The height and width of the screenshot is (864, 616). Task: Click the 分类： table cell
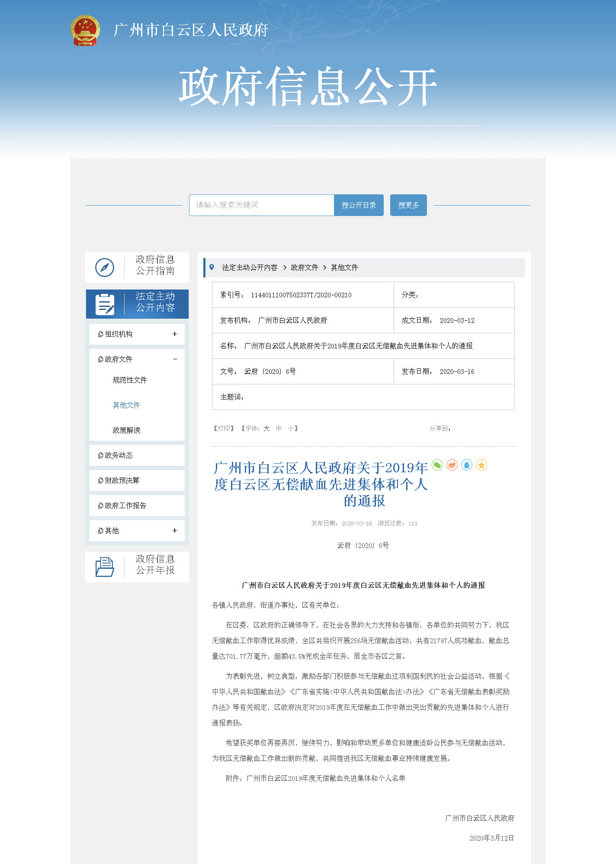click(x=454, y=295)
